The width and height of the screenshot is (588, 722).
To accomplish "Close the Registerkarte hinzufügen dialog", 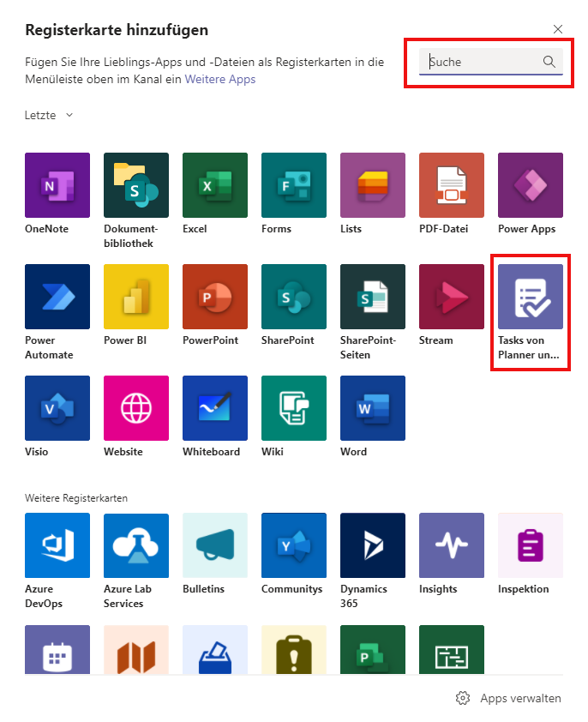I will 558,29.
